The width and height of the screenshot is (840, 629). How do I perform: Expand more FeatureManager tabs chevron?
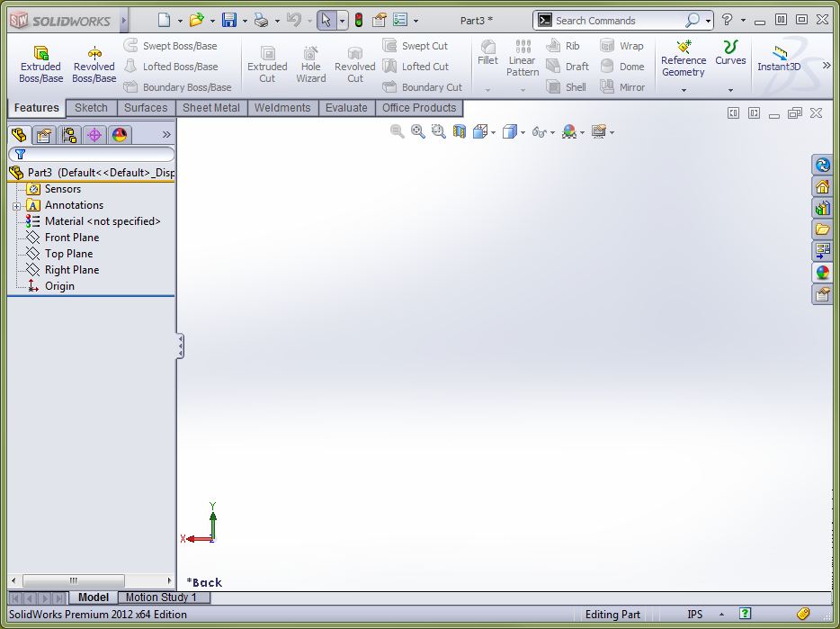[166, 135]
